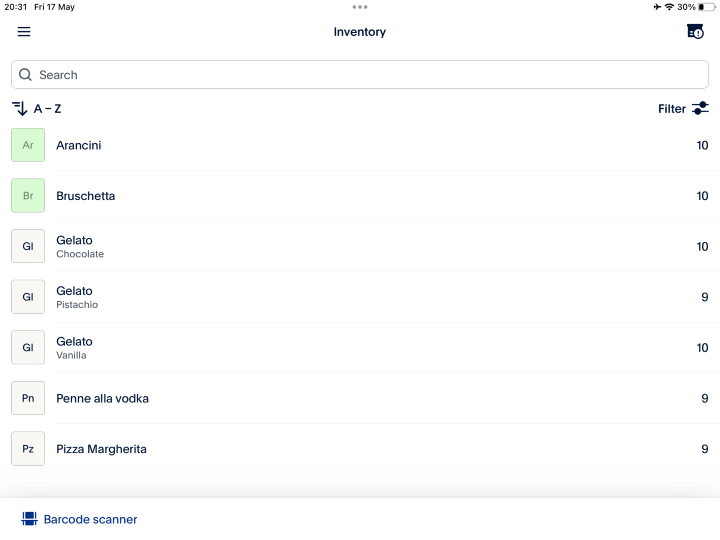
Task: Click in the Search input field
Action: coord(360,75)
